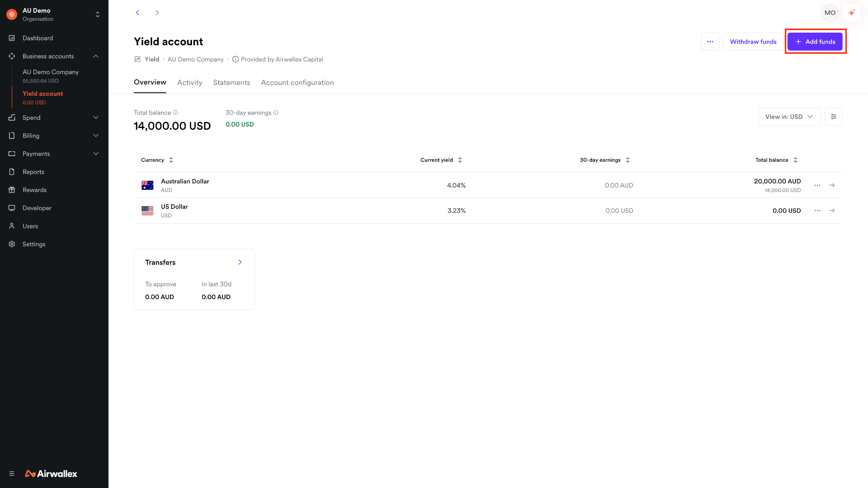This screenshot has width=868, height=488.
Task: Click the Airwallex logo
Action: click(x=51, y=474)
